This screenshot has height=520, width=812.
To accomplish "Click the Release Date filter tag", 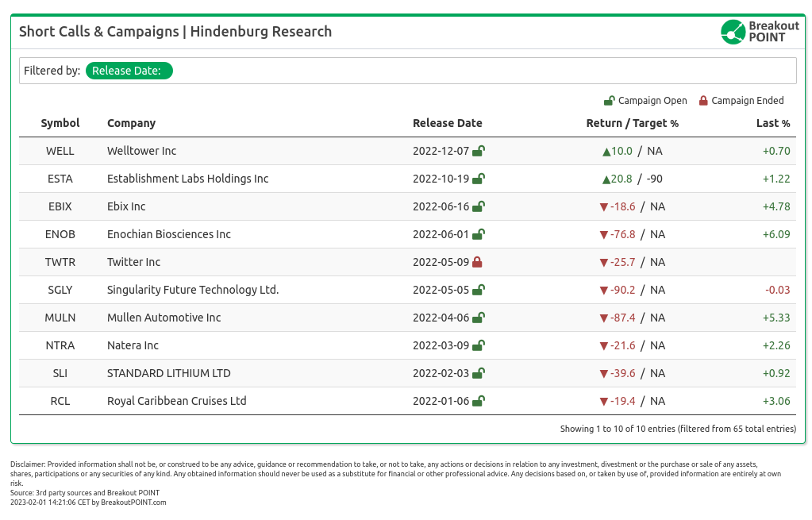I will (129, 71).
